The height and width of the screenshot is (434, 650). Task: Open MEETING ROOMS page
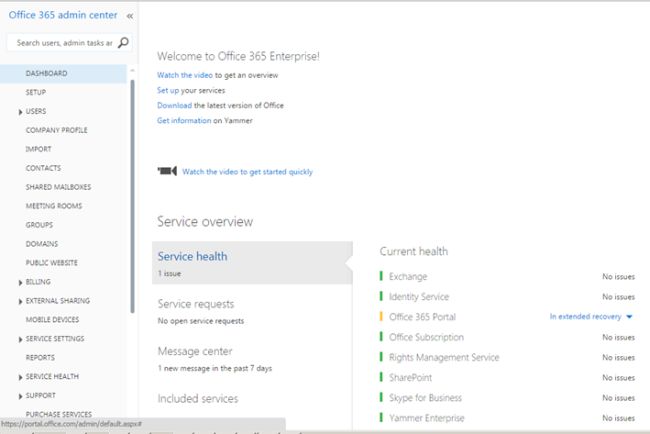[x=53, y=206]
